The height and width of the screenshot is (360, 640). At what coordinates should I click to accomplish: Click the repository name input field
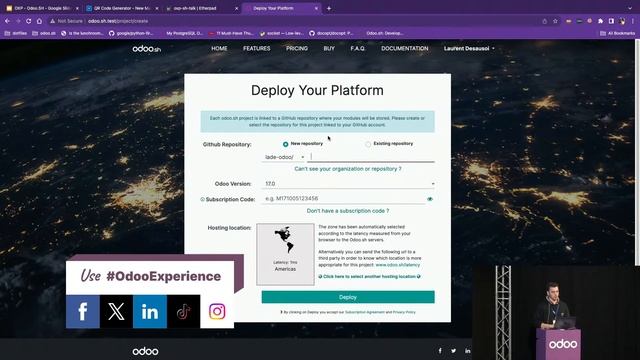(x=371, y=157)
